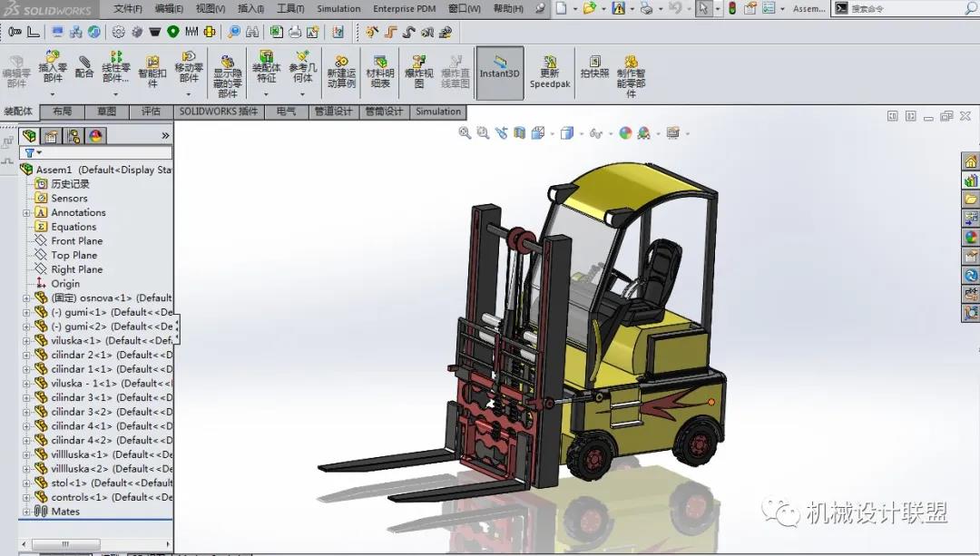The image size is (980, 556).
Task: Toggle the Instant3D button
Action: click(x=499, y=73)
